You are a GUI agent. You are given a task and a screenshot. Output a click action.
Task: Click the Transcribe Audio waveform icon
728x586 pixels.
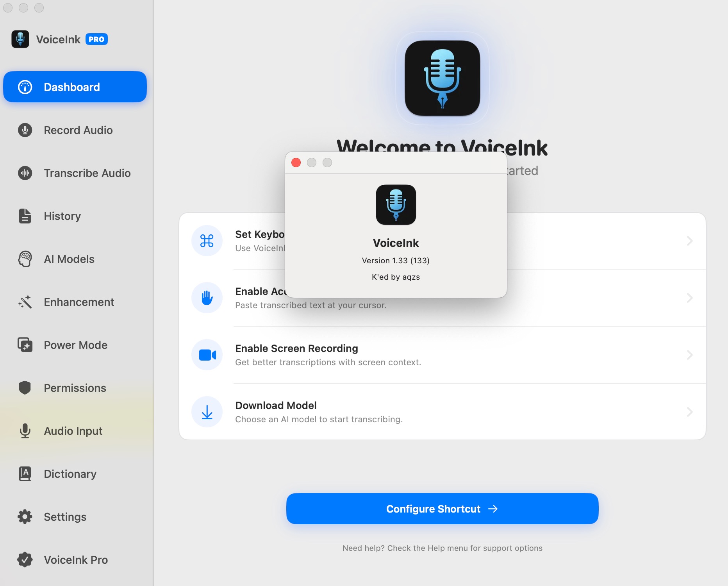pos(25,173)
